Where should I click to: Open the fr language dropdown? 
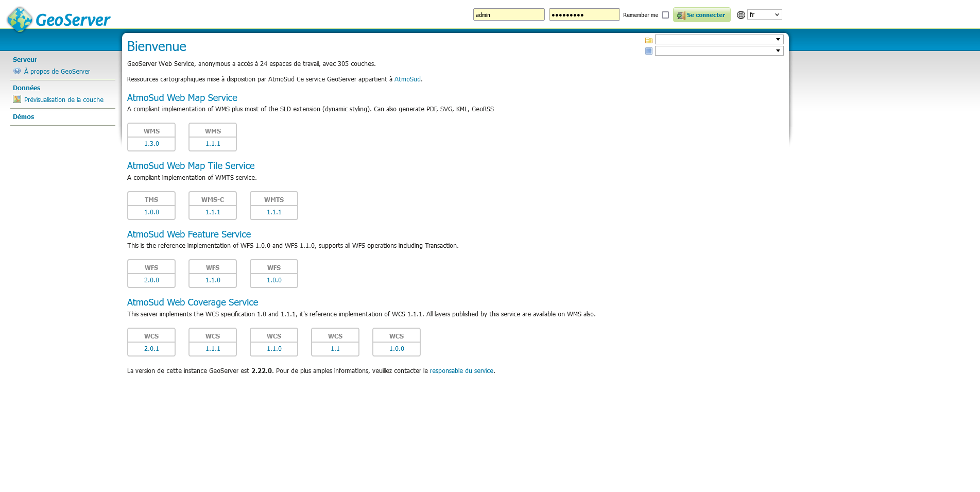click(764, 14)
